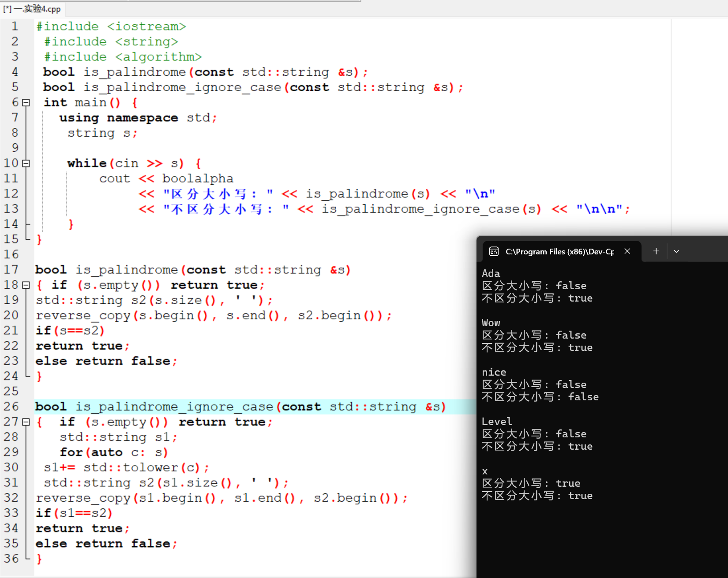Open the terminal tab dropdown chevron
Screen dimensions: 728x578
676,251
